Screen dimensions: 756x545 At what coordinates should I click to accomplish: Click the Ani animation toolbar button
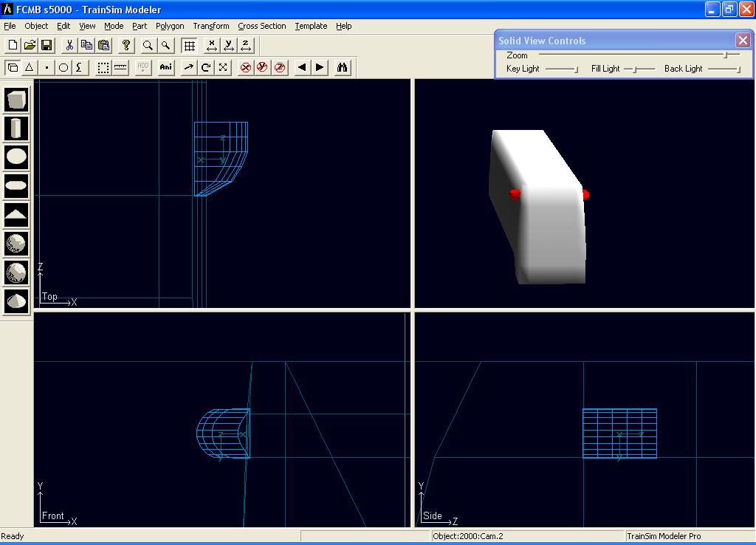[x=166, y=67]
